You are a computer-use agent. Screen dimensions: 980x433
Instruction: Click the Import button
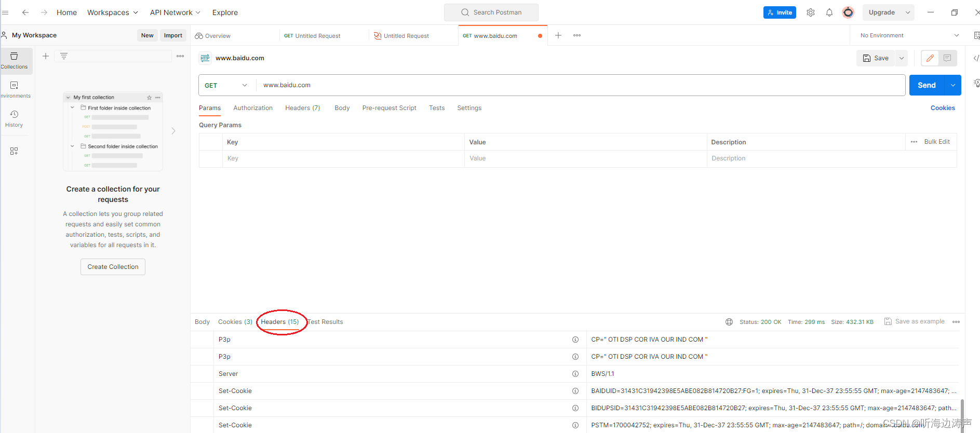pyautogui.click(x=173, y=35)
